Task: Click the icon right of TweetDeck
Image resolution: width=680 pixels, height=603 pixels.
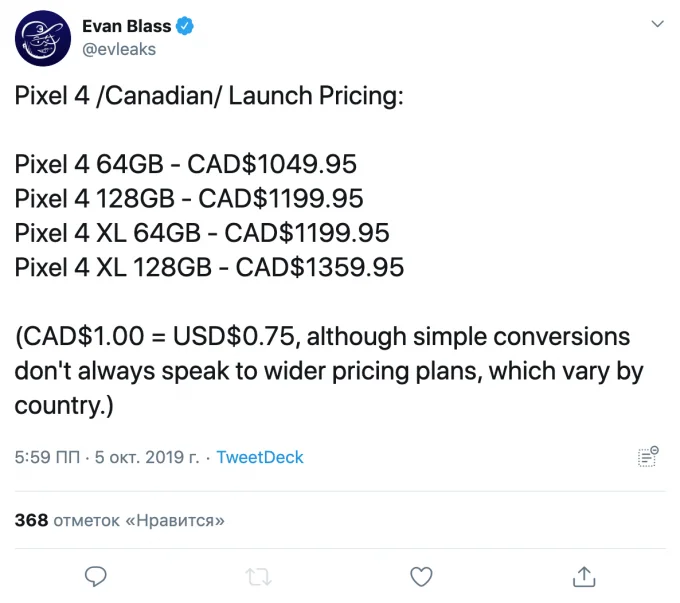Action: coord(648,456)
